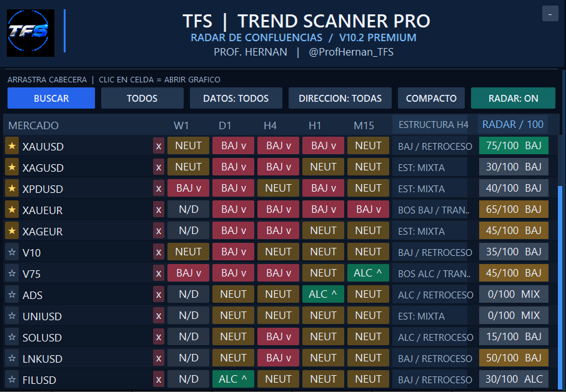Click ADS radar 0/100 MIX cell
The image size is (566, 392).
point(514,295)
